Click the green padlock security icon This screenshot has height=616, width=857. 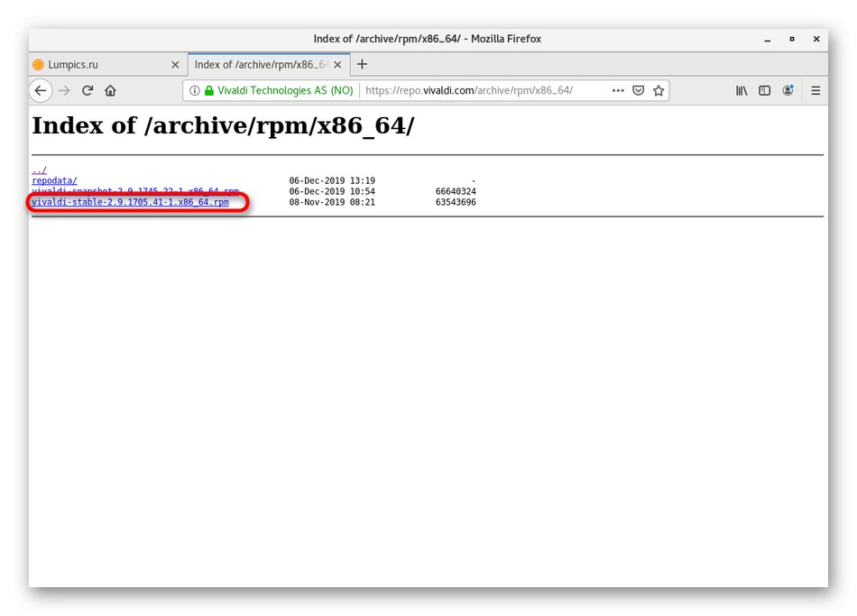click(208, 91)
